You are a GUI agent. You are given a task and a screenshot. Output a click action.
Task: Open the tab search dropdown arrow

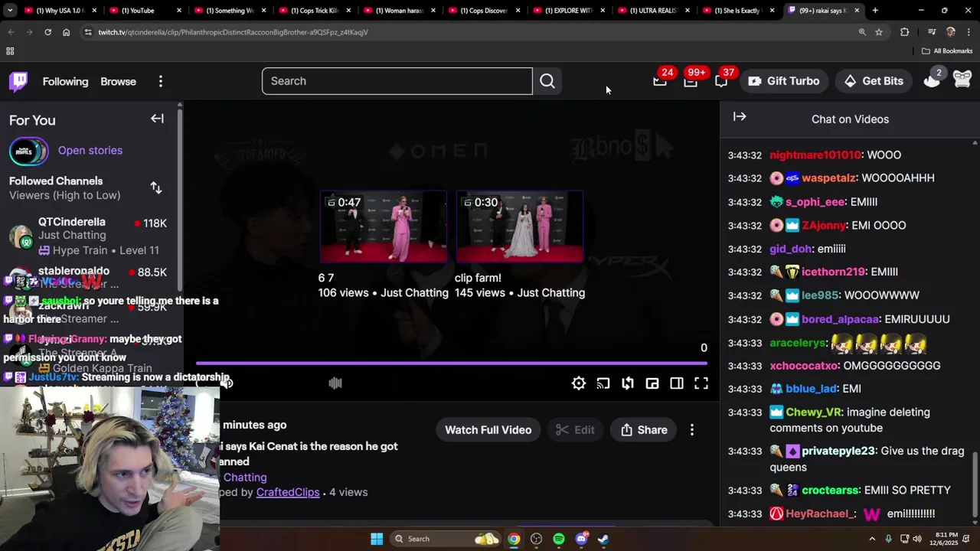10,11
